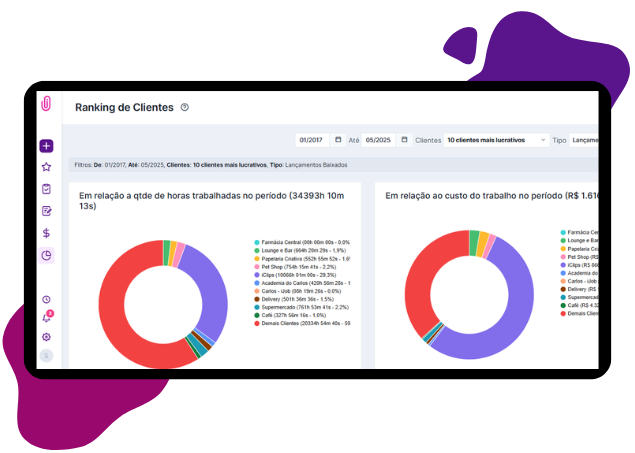Click the paperclip logo at top left
The width and height of the screenshot is (635, 453).
(x=46, y=104)
